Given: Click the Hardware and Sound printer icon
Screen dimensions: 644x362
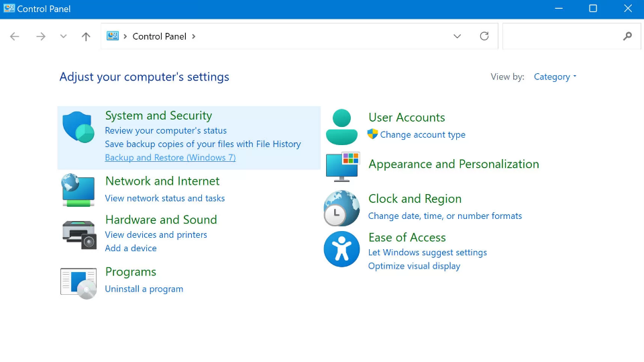Looking at the screenshot, I should coord(78,234).
